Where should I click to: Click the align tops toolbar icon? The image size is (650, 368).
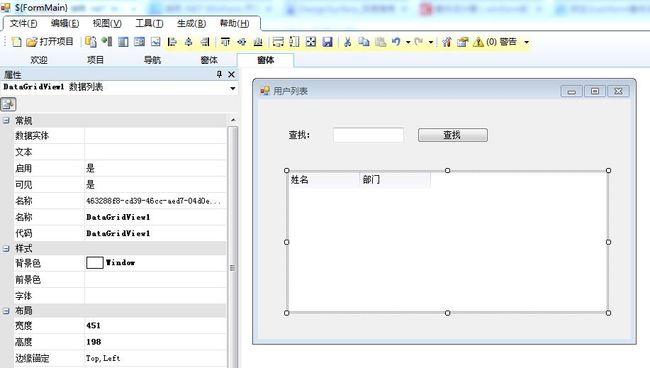pos(226,42)
